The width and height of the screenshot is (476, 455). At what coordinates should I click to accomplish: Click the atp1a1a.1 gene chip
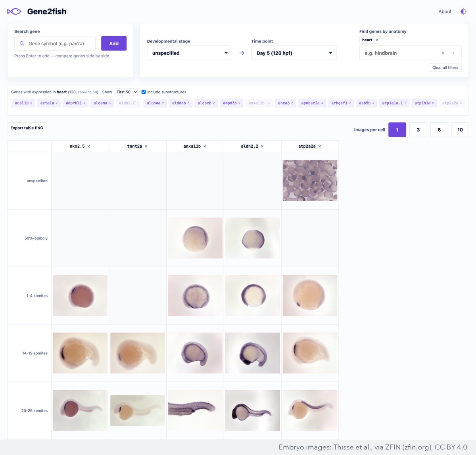tap(394, 103)
